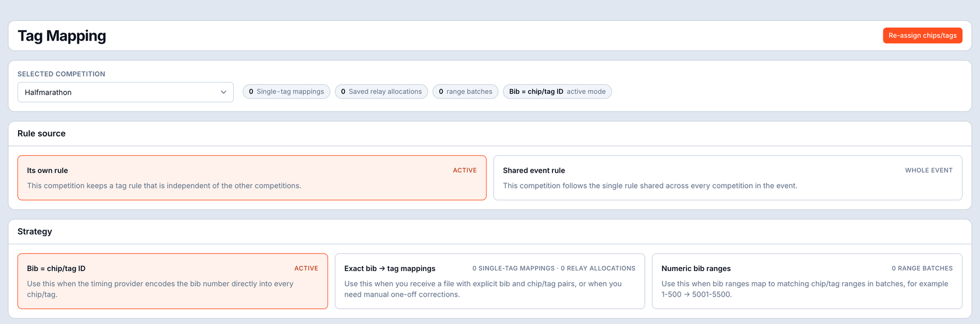The image size is (980, 324).
Task: Click the Tag Mapping page heading
Action: pyautogui.click(x=62, y=36)
